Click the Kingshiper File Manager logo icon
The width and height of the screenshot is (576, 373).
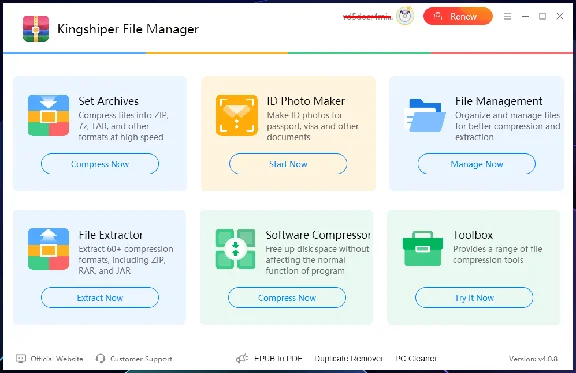click(36, 29)
